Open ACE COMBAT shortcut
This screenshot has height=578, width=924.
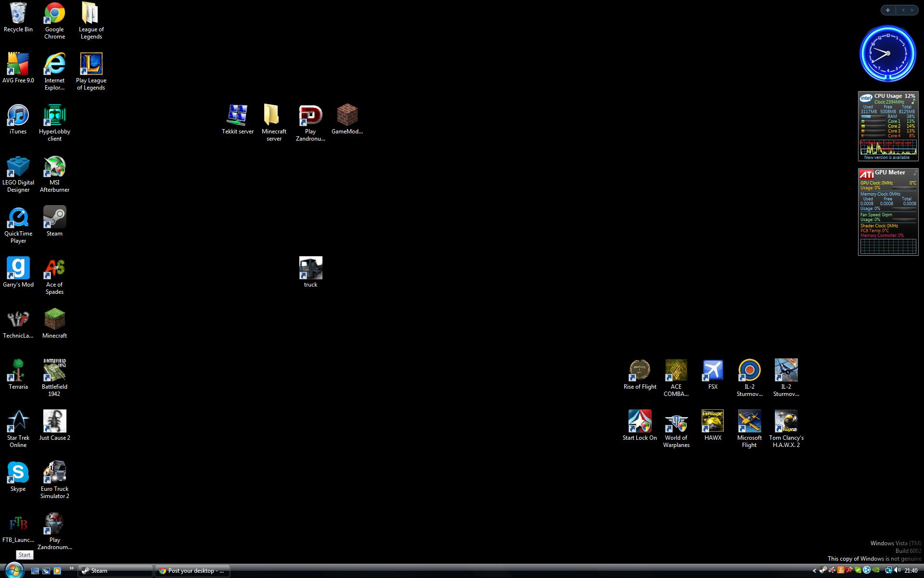click(x=676, y=378)
